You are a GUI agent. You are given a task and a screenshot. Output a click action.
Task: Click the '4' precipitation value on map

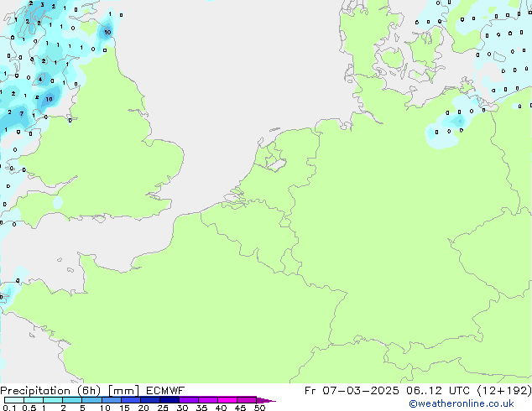pos(40,80)
